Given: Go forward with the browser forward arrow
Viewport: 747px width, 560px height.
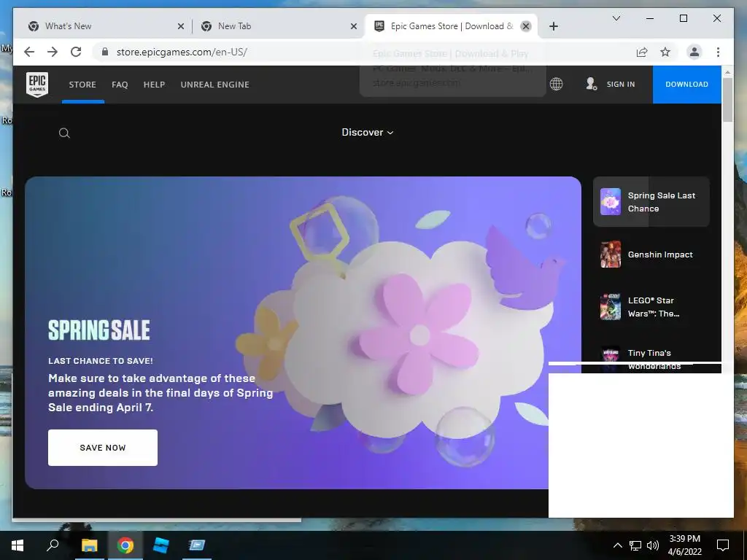Looking at the screenshot, I should [53, 52].
